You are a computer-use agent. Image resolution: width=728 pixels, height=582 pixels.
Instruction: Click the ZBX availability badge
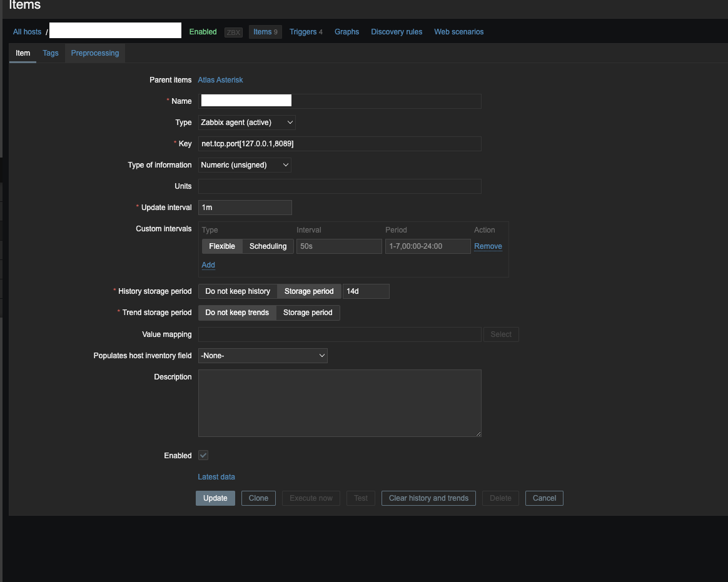[233, 32]
